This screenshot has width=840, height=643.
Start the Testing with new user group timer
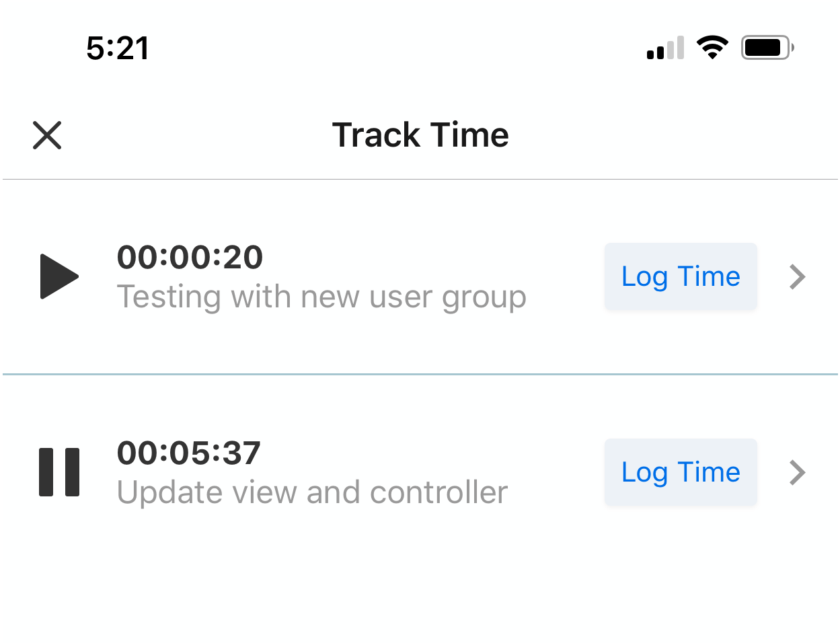click(59, 276)
